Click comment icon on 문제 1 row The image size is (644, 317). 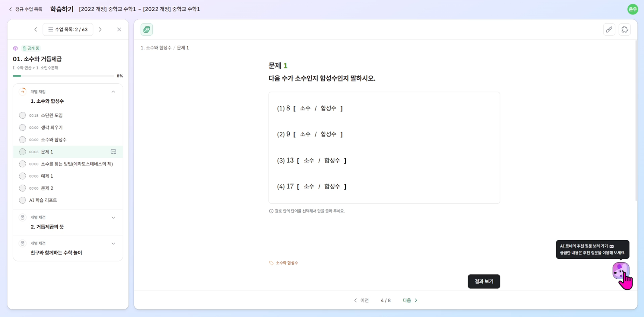(113, 152)
